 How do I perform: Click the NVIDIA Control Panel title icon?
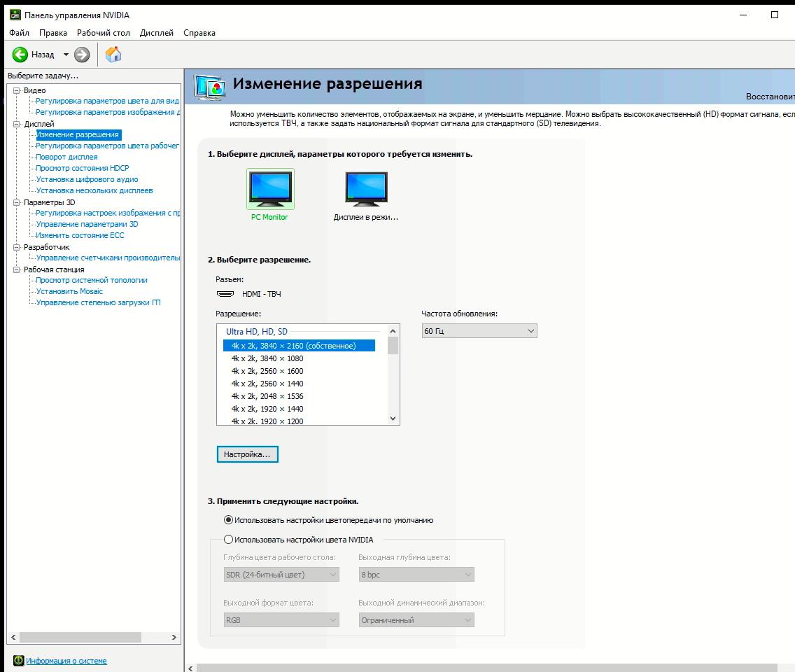click(15, 15)
